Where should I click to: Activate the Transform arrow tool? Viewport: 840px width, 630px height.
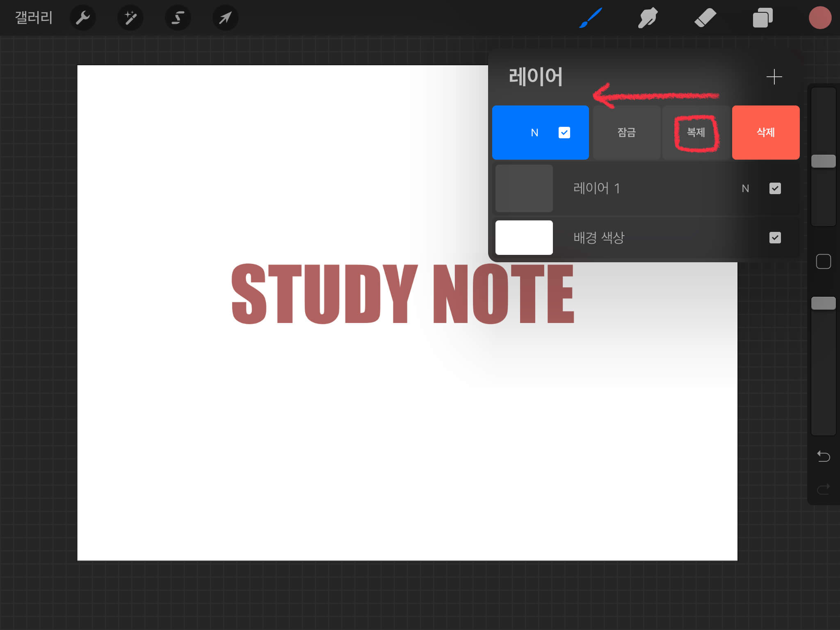225,18
